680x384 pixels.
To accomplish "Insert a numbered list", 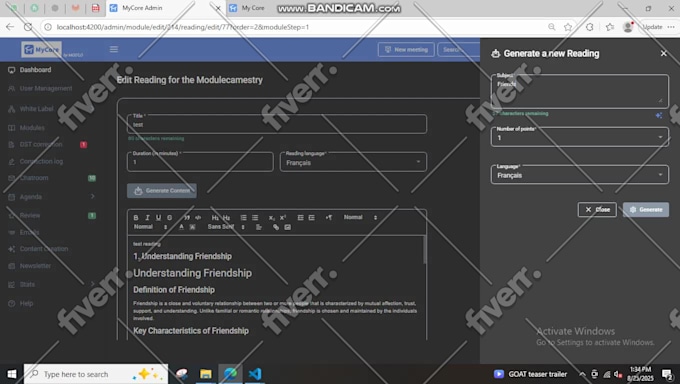I will 244,217.
